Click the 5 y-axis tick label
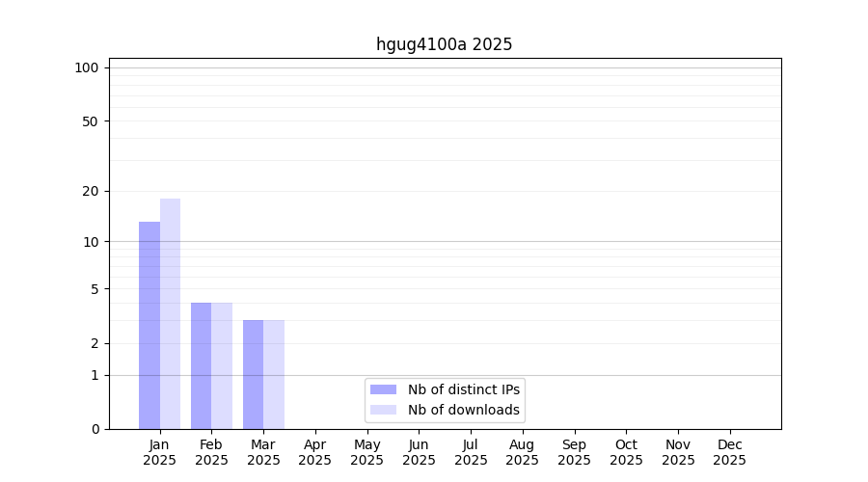The image size is (868, 482). [x=95, y=289]
